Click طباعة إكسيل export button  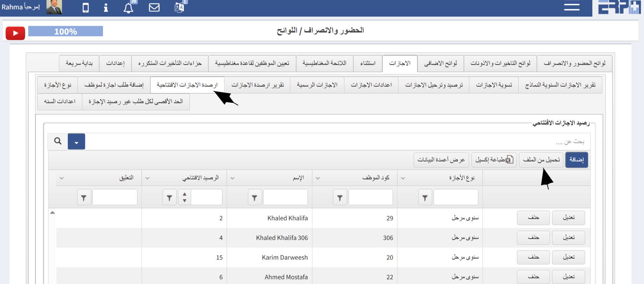[494, 160]
